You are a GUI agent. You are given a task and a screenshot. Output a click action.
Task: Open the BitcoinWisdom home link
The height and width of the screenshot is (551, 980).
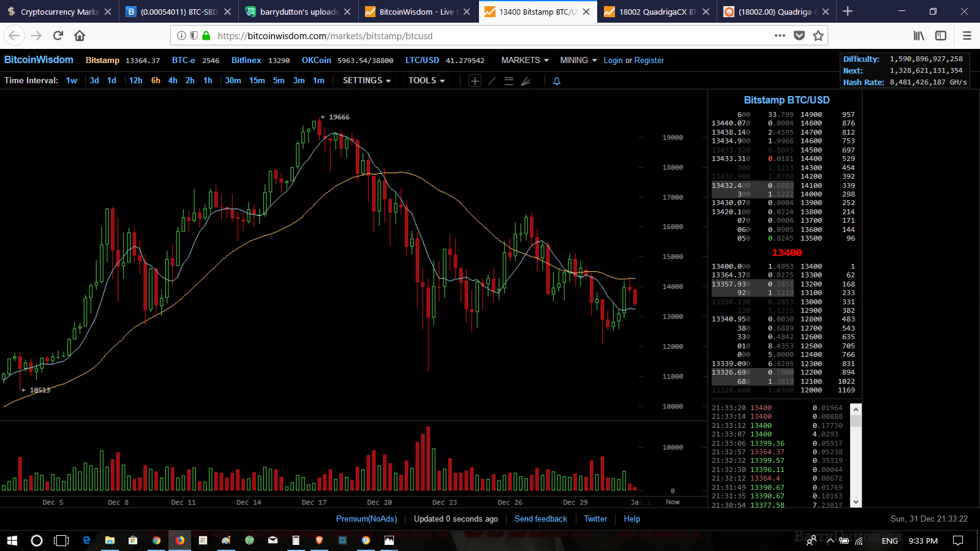(x=39, y=59)
